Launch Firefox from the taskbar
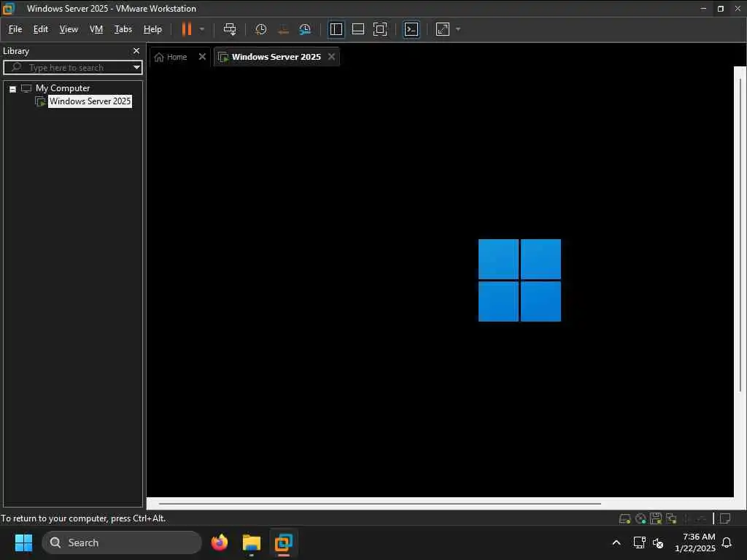This screenshot has height=560, width=747. coord(220,542)
